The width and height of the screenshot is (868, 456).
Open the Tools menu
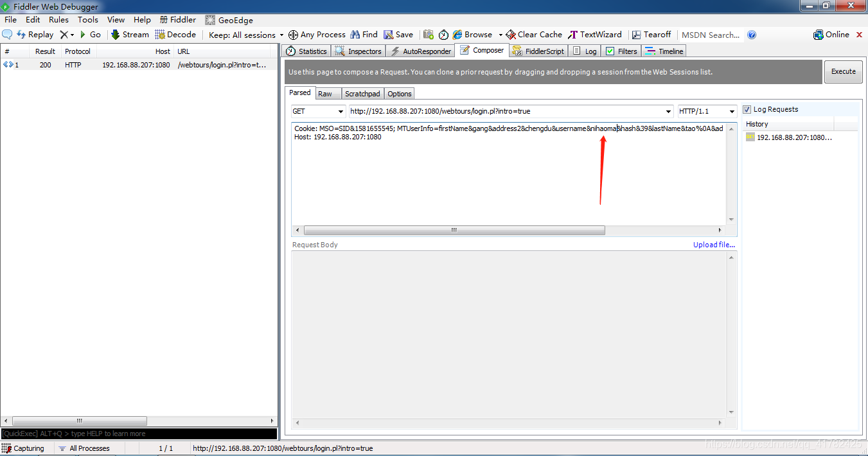88,20
